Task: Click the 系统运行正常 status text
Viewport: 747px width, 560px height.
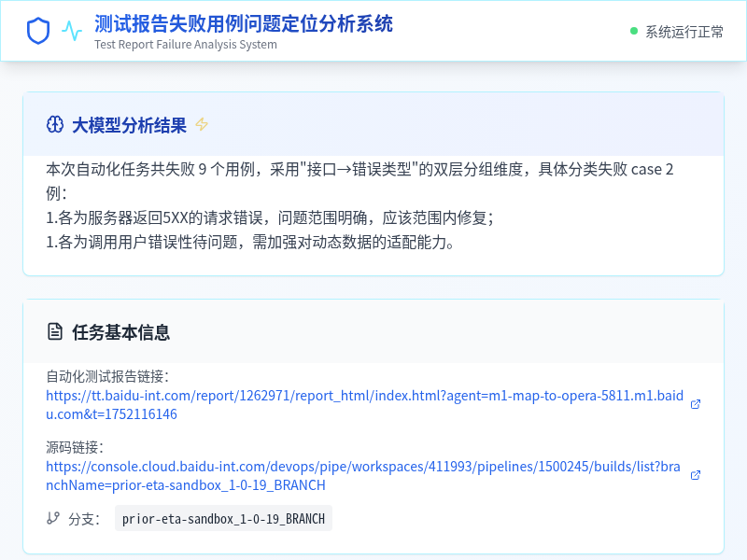Action: click(684, 32)
